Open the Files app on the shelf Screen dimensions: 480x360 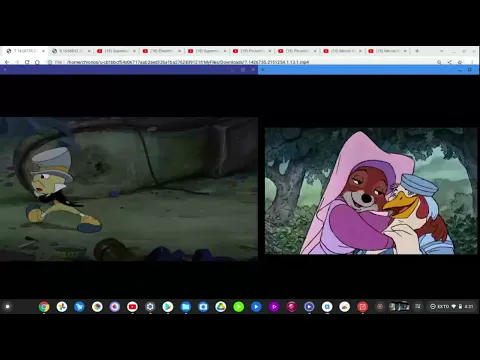point(185,307)
